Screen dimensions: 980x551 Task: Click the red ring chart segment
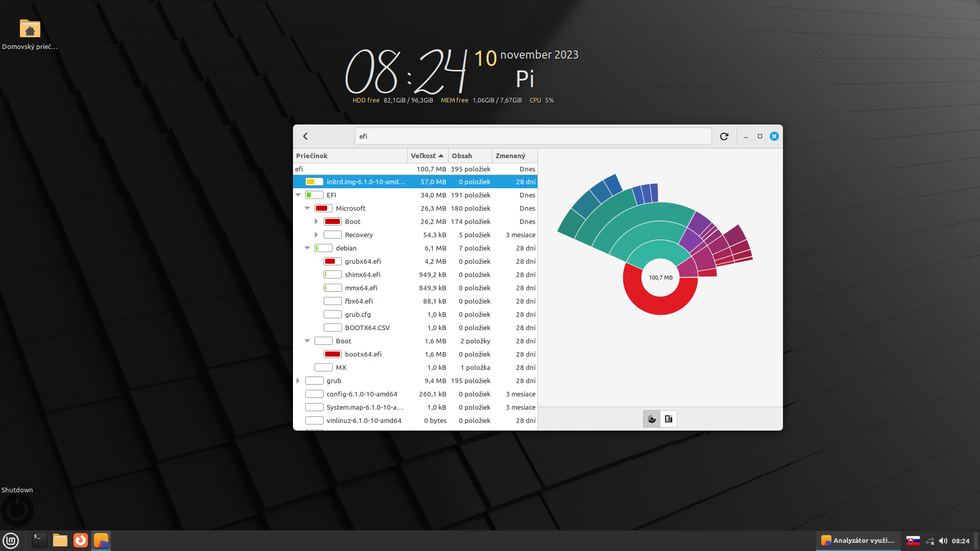point(660,305)
